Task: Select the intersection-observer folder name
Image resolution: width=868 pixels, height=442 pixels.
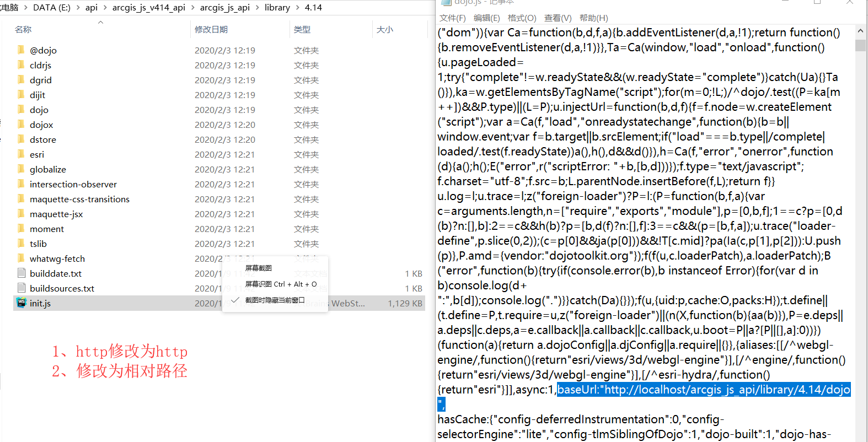Action: (73, 184)
